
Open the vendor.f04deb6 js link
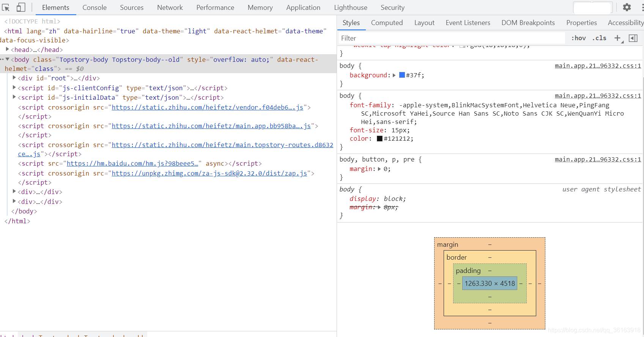coord(207,107)
